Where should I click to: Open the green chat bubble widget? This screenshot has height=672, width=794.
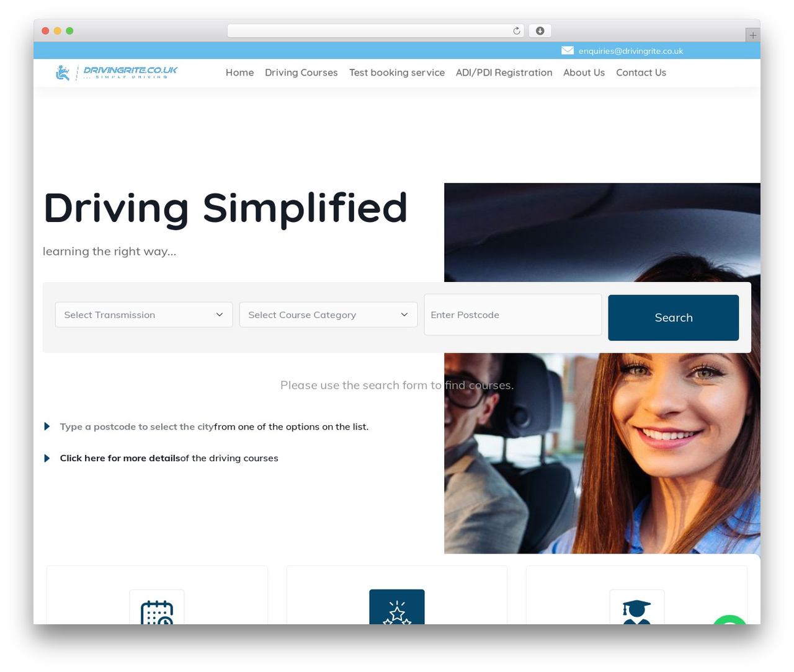click(730, 619)
